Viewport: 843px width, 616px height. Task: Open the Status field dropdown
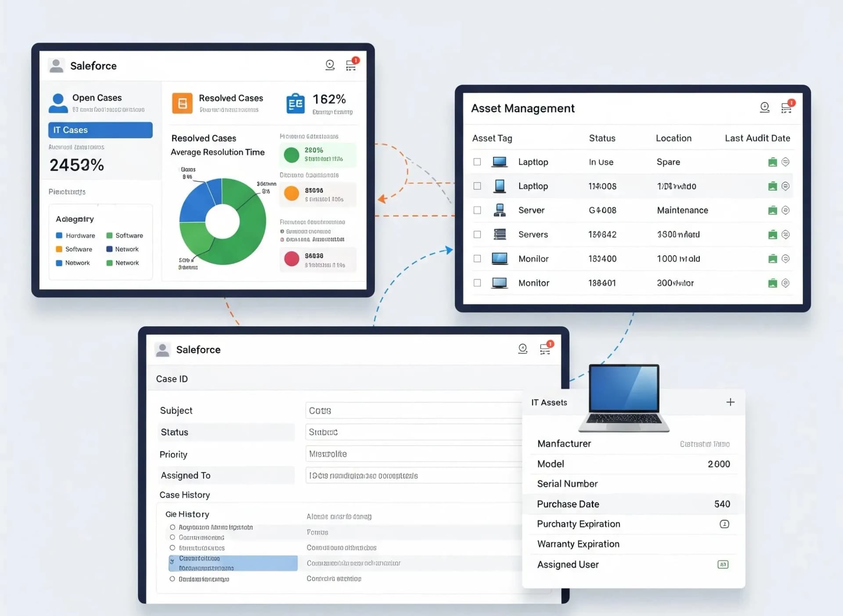point(413,432)
